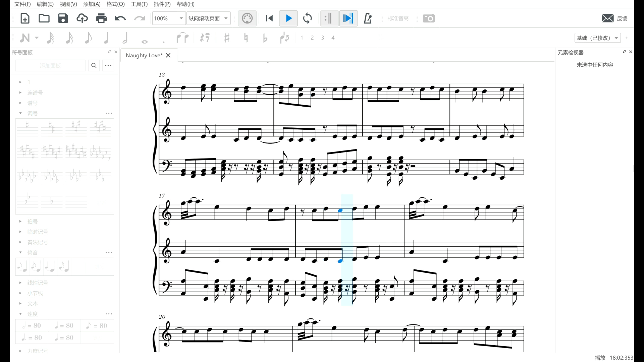The width and height of the screenshot is (644, 362).
Task: Expand 临时记号 palette
Action: (x=20, y=232)
